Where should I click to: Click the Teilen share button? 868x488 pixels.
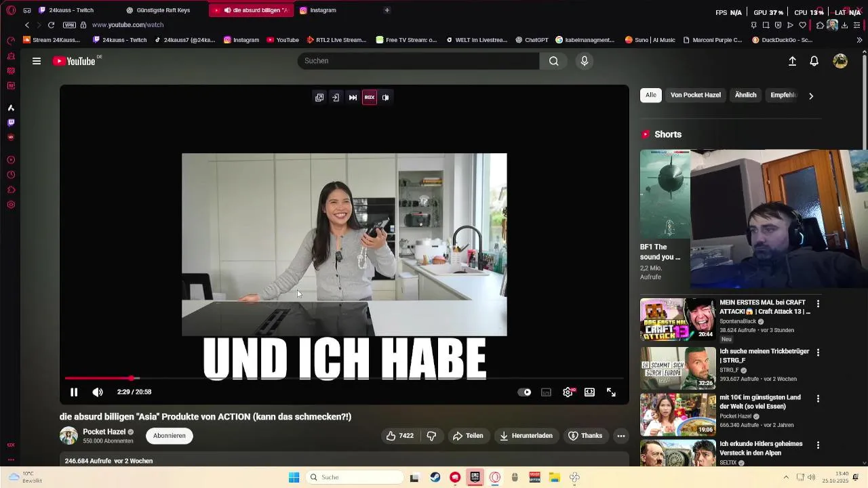pos(468,436)
